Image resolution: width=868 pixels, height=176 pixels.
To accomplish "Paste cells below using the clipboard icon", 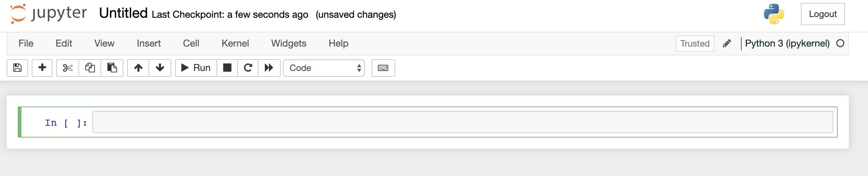I will (112, 68).
